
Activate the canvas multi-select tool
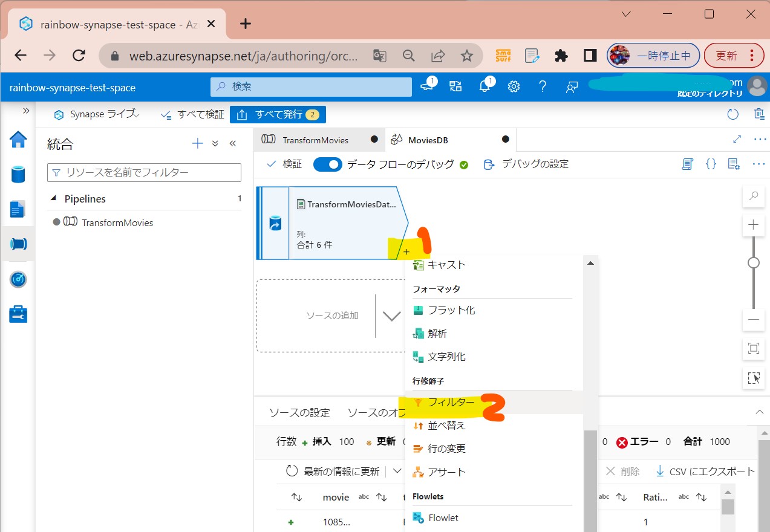click(754, 378)
